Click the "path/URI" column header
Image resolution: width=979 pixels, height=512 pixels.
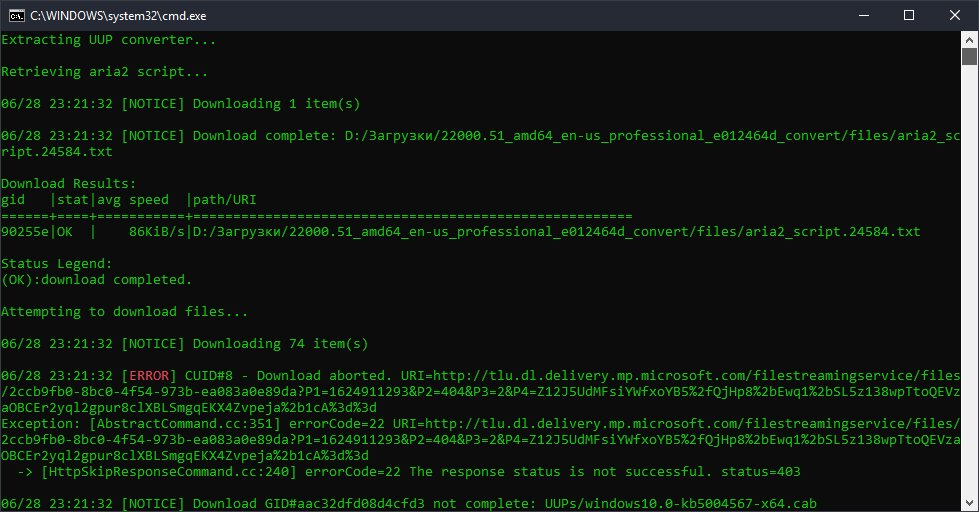(x=224, y=200)
